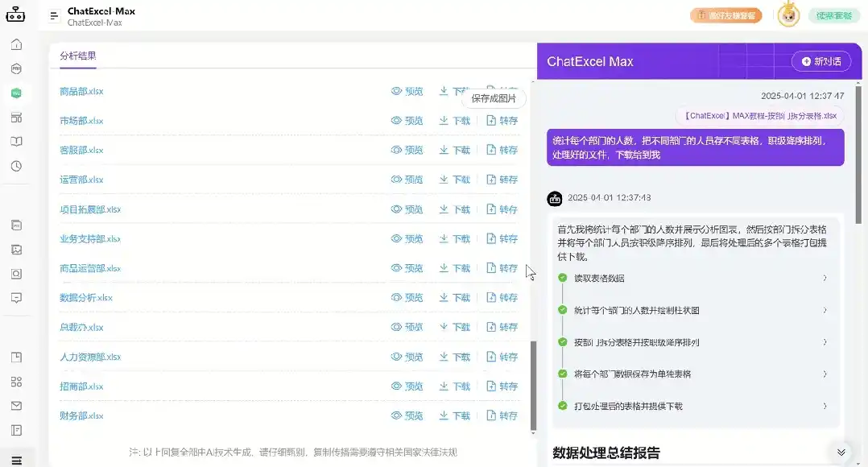Click the 保存成图片 button
The width and height of the screenshot is (868, 467).
[494, 98]
